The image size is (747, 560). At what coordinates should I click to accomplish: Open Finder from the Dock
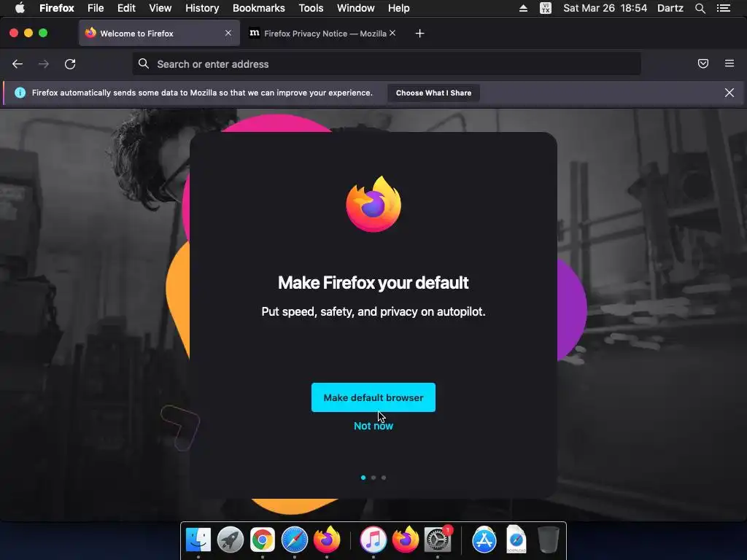[x=198, y=540]
